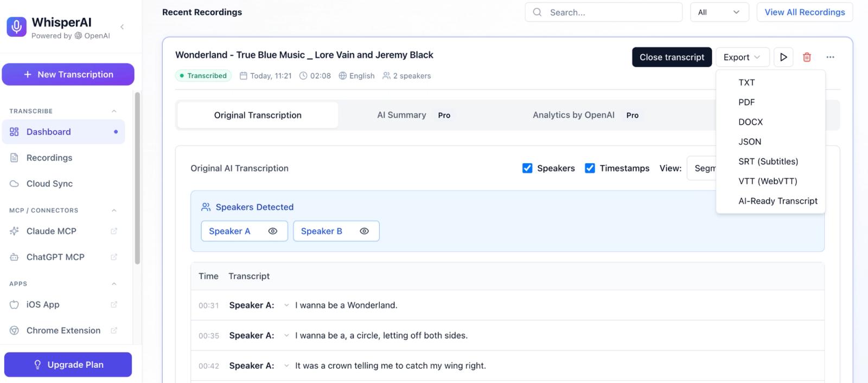
Task: Click the ChatGPT MCP robot icon
Action: [14, 257]
